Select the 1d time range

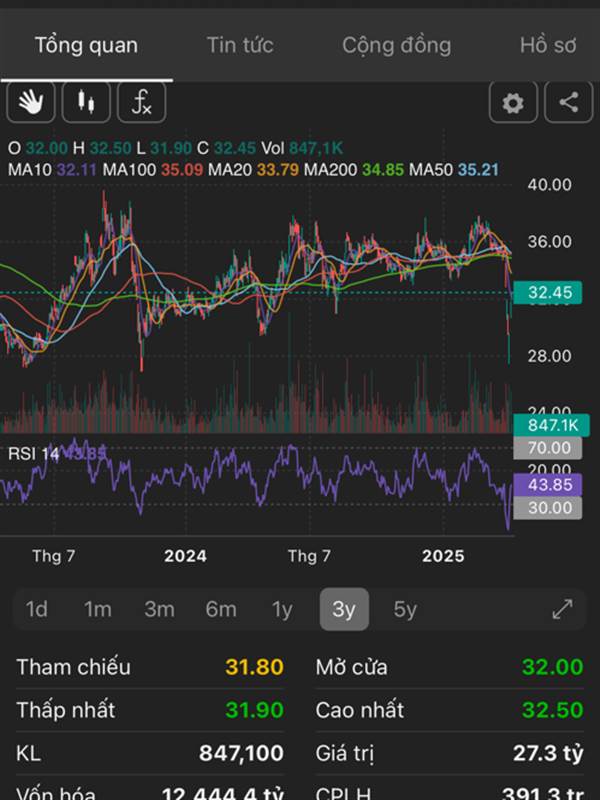(x=36, y=609)
